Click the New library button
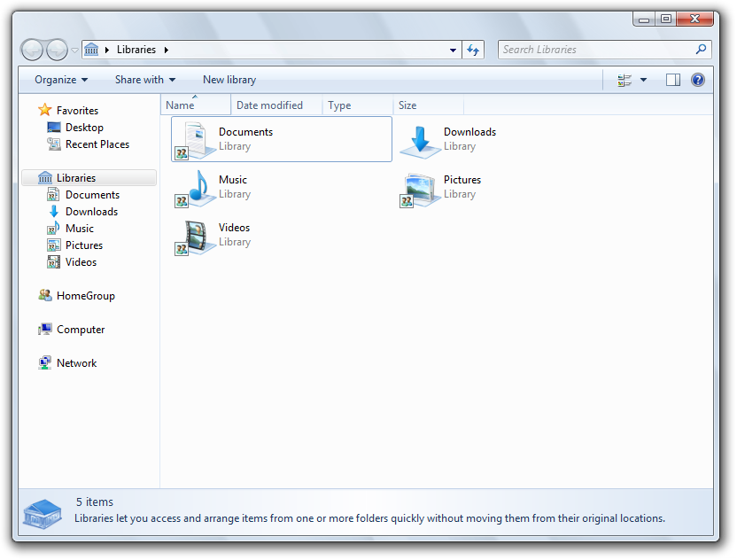The image size is (737, 560). pos(229,80)
